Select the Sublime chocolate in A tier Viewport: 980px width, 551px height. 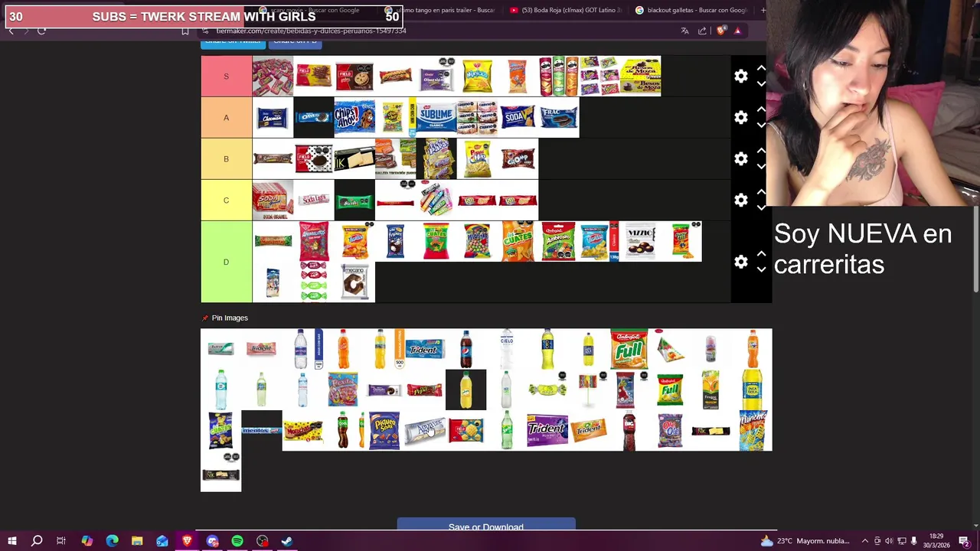(436, 117)
